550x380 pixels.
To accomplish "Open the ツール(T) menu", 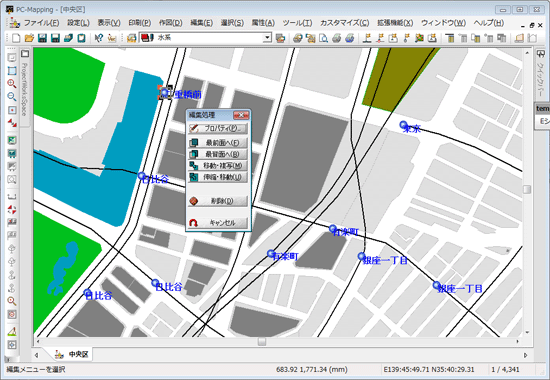I will [297, 23].
